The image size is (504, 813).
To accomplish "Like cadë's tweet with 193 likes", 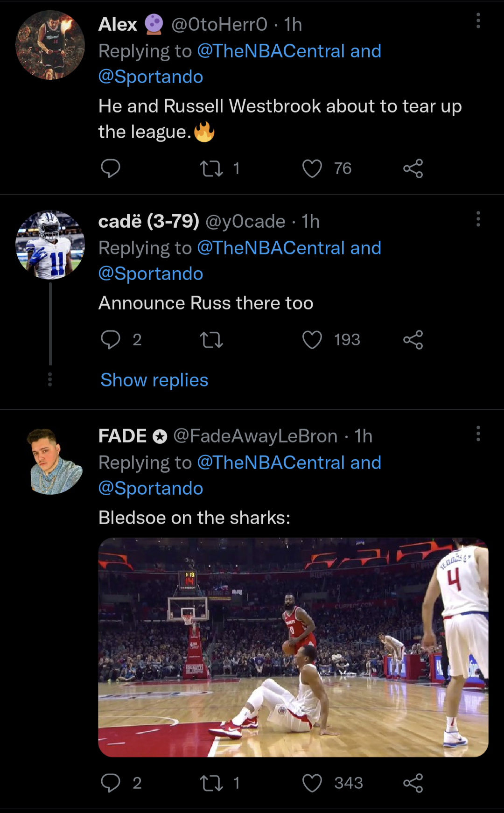I will [x=312, y=340].
